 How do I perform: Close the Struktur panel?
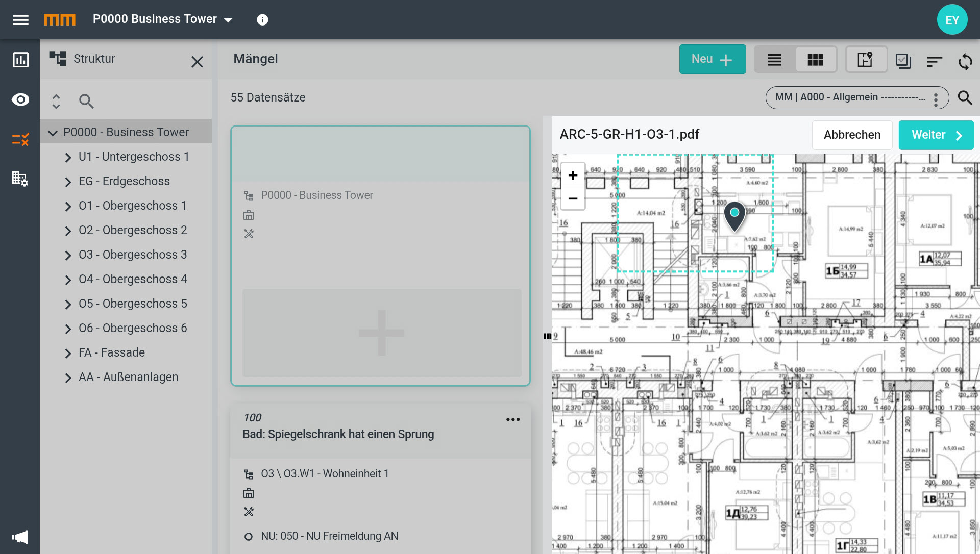click(x=197, y=62)
